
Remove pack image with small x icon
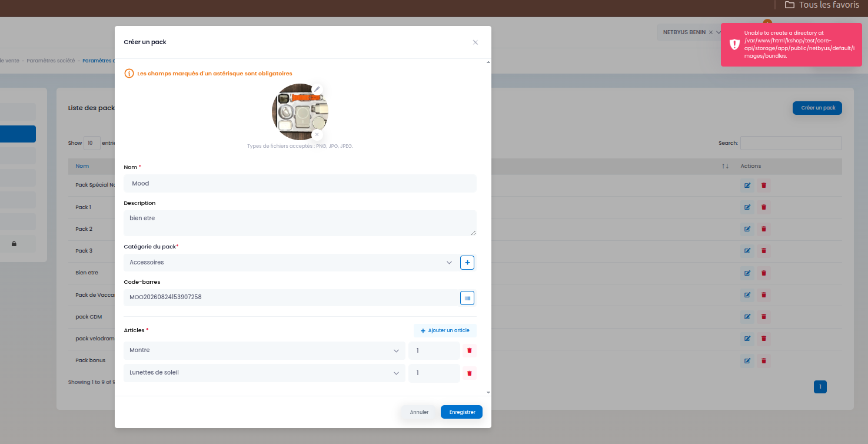pyautogui.click(x=317, y=134)
